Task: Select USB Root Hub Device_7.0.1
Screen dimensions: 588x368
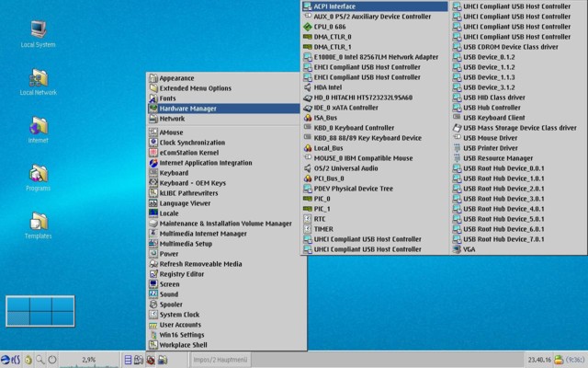Action: [518, 239]
